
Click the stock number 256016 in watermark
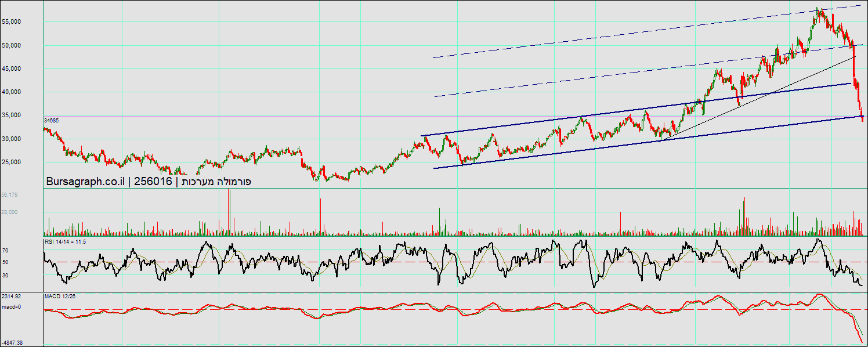point(153,182)
